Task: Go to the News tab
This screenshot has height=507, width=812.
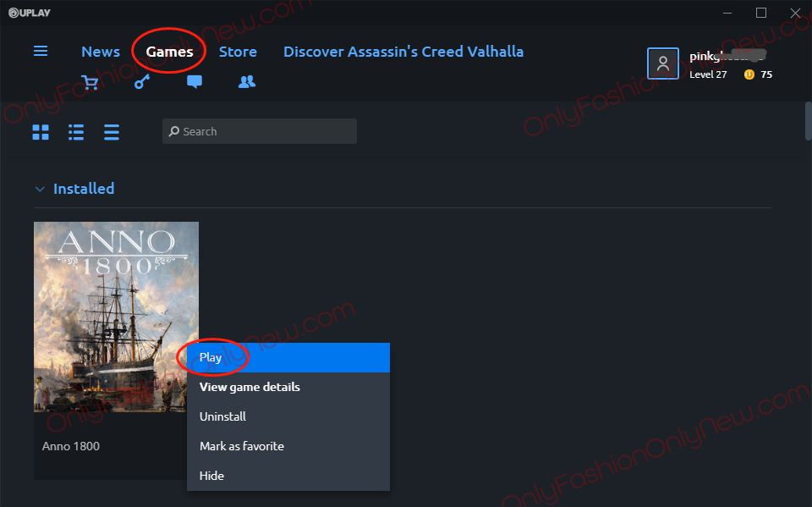Action: (101, 52)
